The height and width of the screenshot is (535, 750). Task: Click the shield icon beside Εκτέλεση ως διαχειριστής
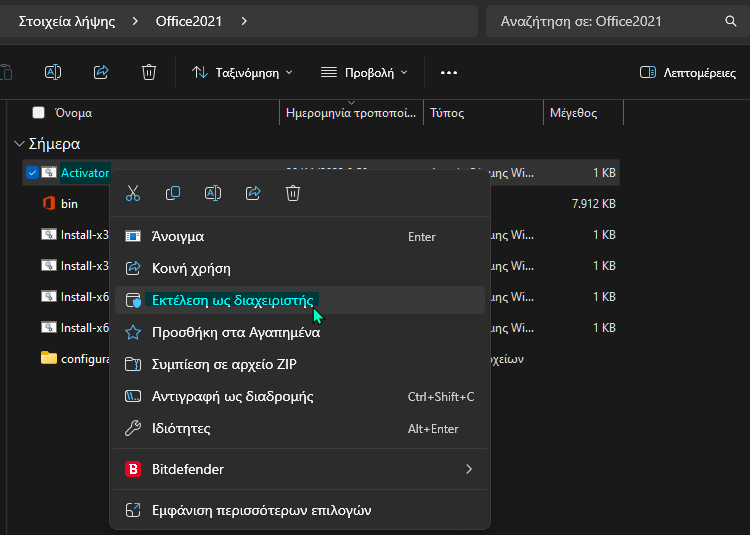[133, 300]
